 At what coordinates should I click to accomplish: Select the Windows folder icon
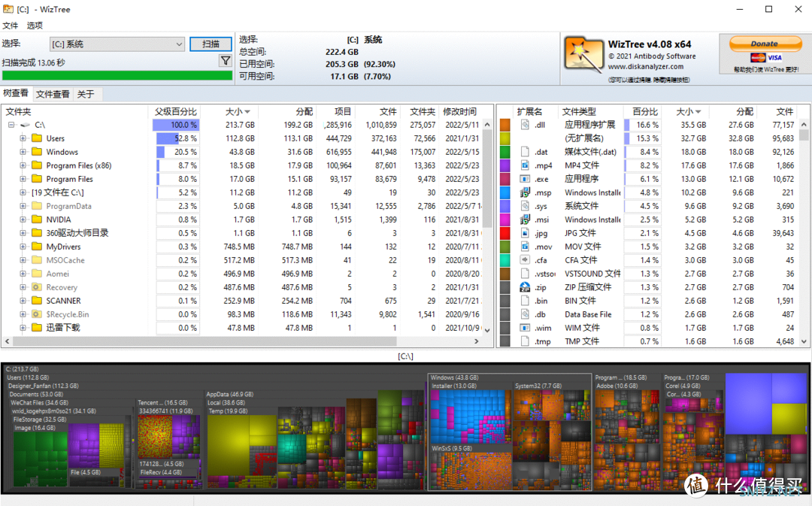[x=36, y=152]
